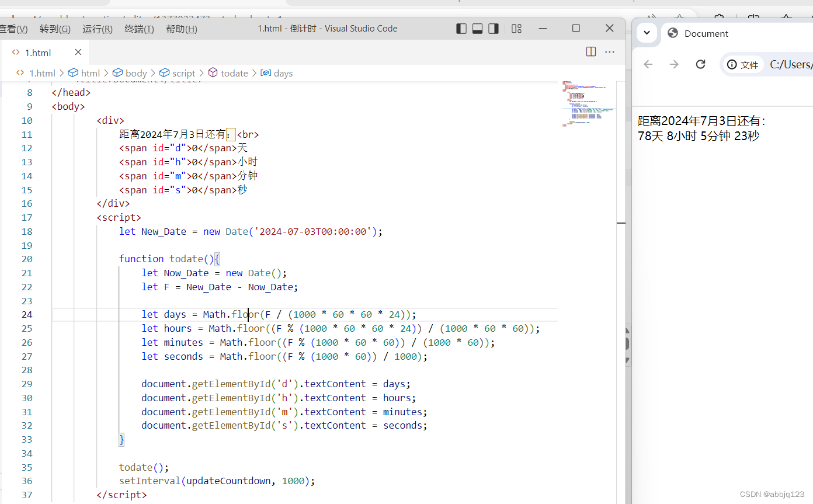Open the More Actions ellipsis in editor

610,52
